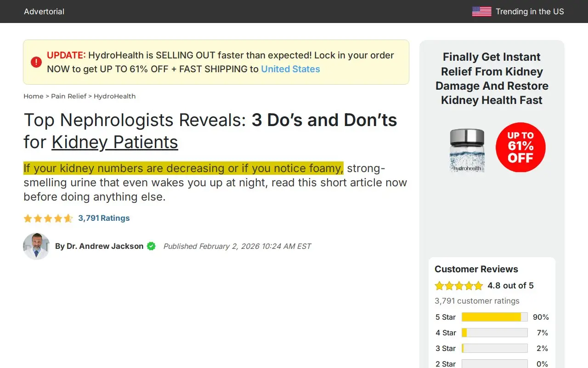Click the red alert exclamation icon

[36, 62]
